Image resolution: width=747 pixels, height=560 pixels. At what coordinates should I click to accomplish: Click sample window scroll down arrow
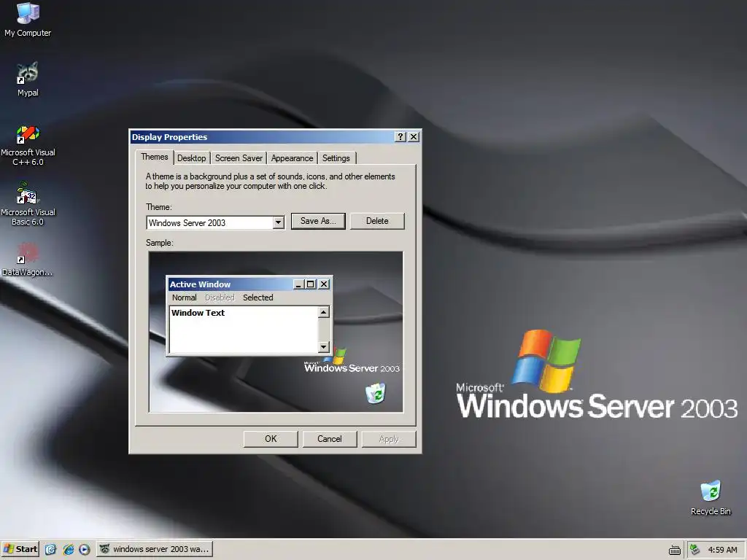pos(323,346)
